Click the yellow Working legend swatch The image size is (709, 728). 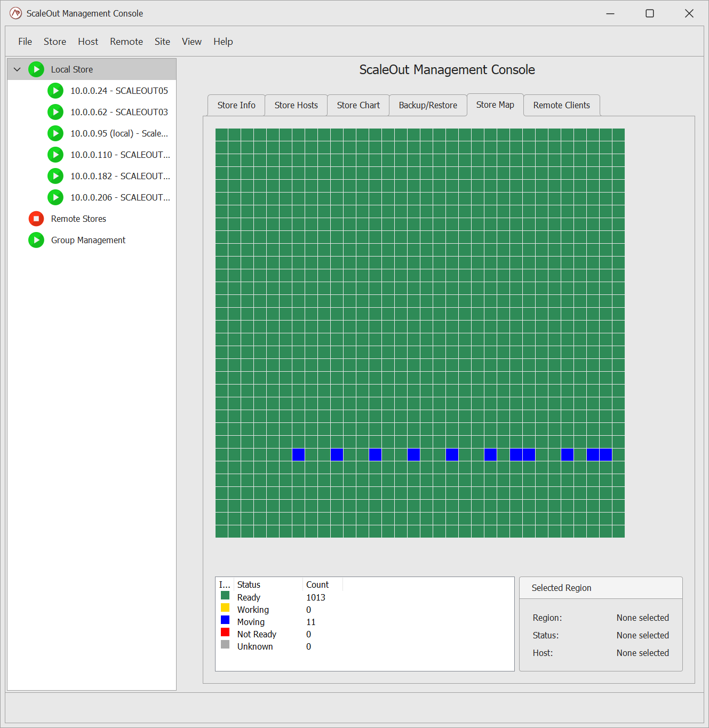point(225,608)
